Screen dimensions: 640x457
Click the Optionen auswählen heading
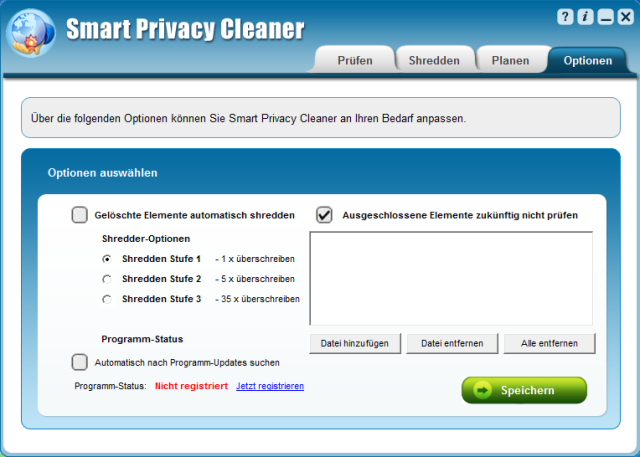tap(102, 173)
